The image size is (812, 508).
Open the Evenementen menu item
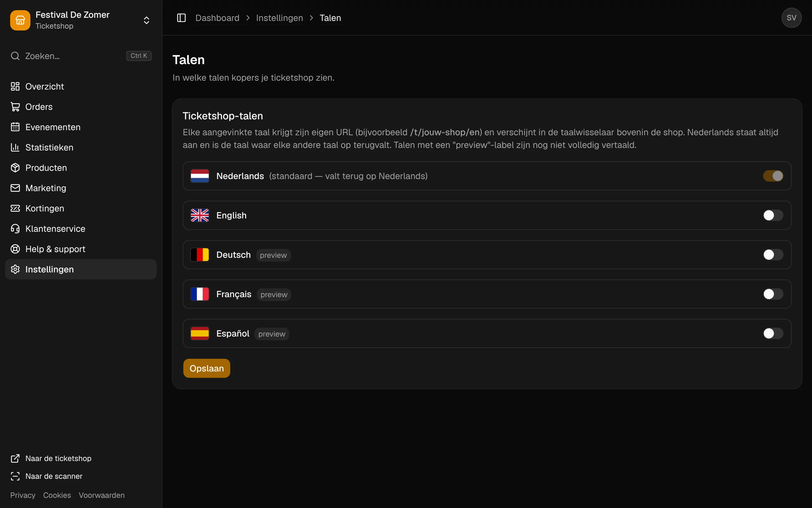pos(81,127)
